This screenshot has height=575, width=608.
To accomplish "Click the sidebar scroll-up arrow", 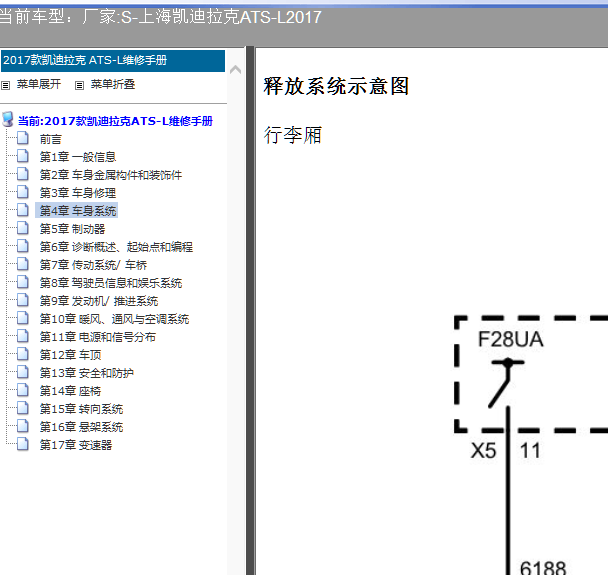I will (x=235, y=70).
